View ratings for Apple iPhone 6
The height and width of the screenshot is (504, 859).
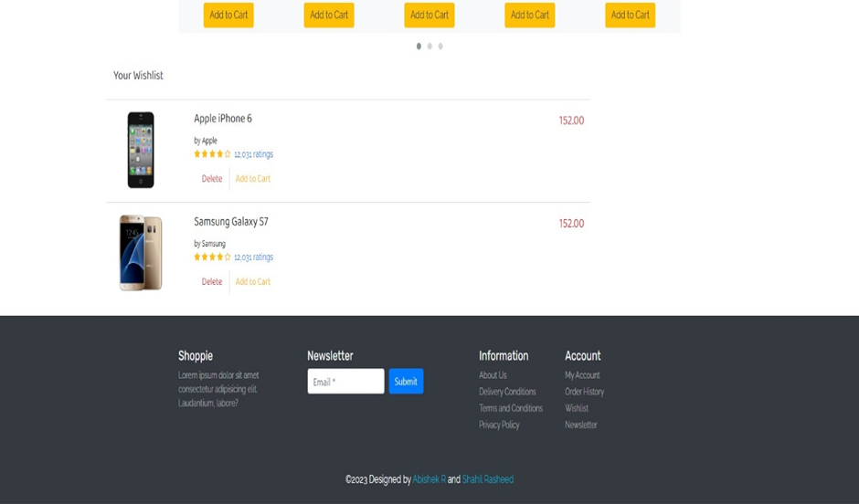254,154
